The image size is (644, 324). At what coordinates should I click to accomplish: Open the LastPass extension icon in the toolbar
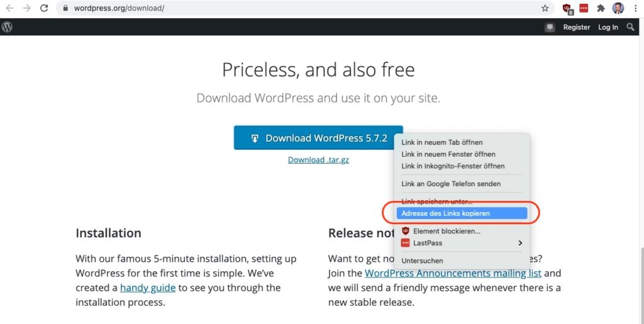[x=584, y=8]
